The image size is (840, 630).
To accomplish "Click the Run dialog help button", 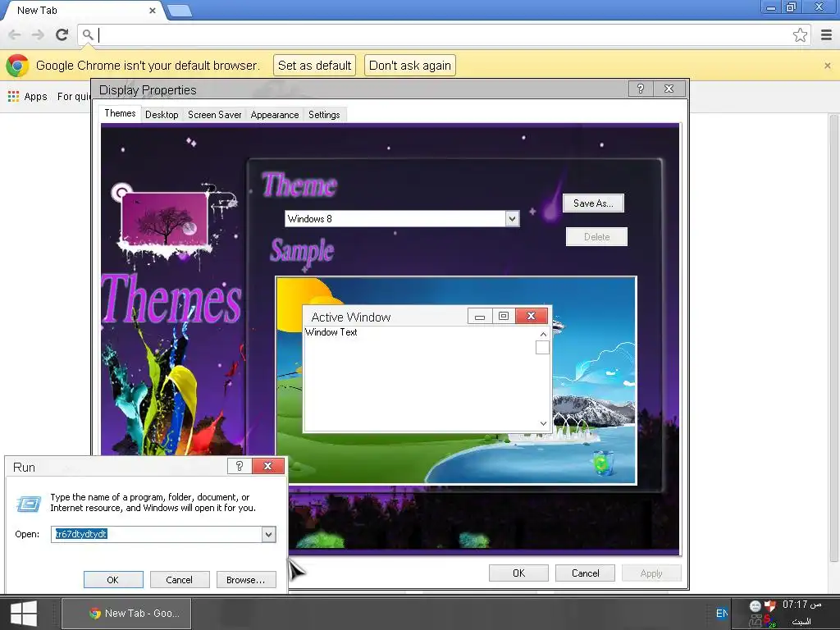I will coord(240,466).
